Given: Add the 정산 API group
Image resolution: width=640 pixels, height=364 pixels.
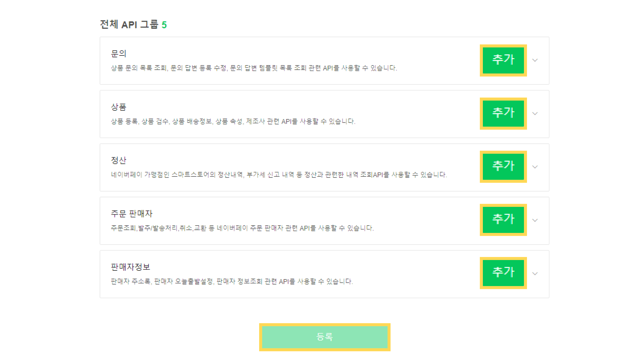Looking at the screenshot, I should pyautogui.click(x=503, y=167).
